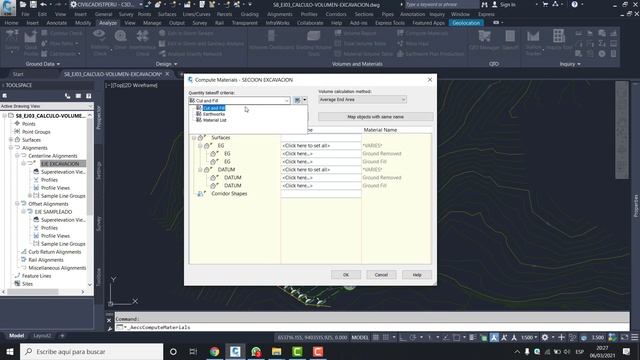The image size is (640, 360).
Task: Click the Open file icon in quick access toolbar
Action: pyautogui.click(x=24, y=4)
